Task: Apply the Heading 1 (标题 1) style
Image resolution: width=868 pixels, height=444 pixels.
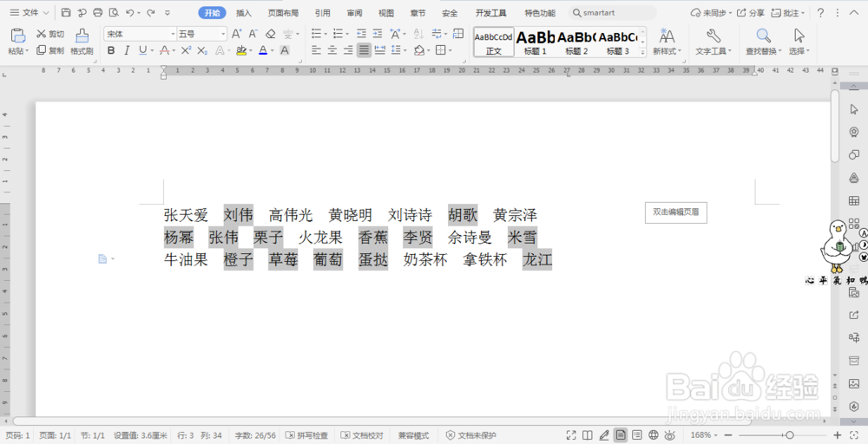Action: click(x=536, y=42)
